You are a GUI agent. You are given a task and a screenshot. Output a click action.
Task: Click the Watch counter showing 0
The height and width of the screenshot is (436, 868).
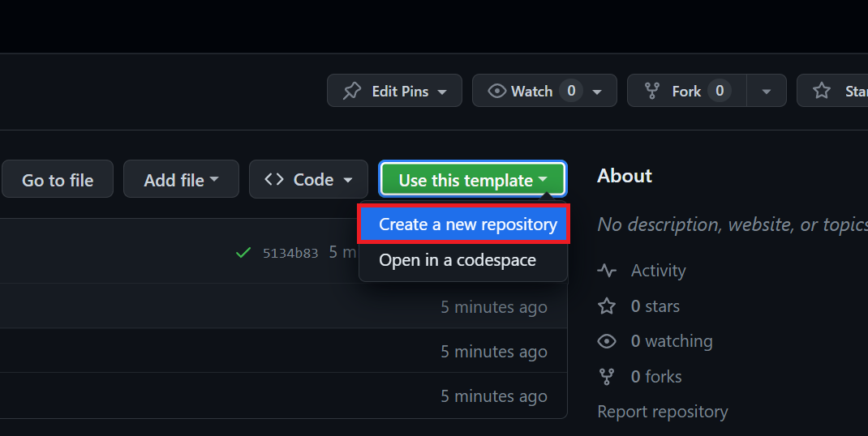click(571, 90)
